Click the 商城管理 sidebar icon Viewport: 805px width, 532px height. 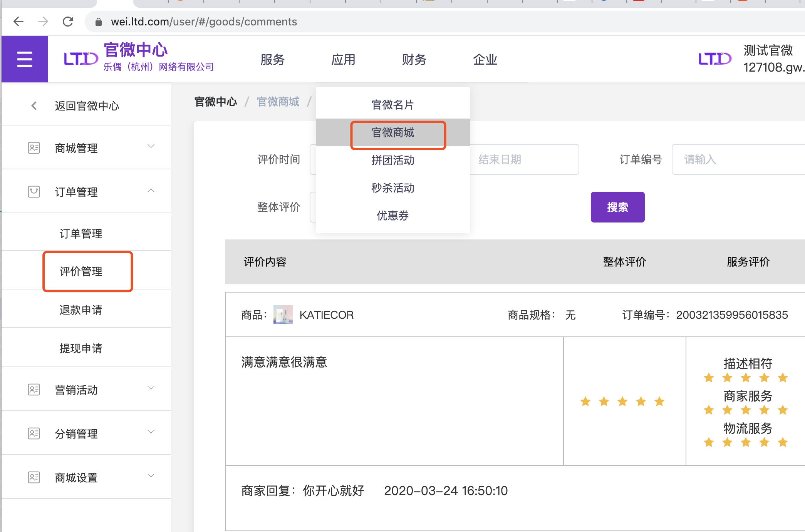(x=34, y=148)
